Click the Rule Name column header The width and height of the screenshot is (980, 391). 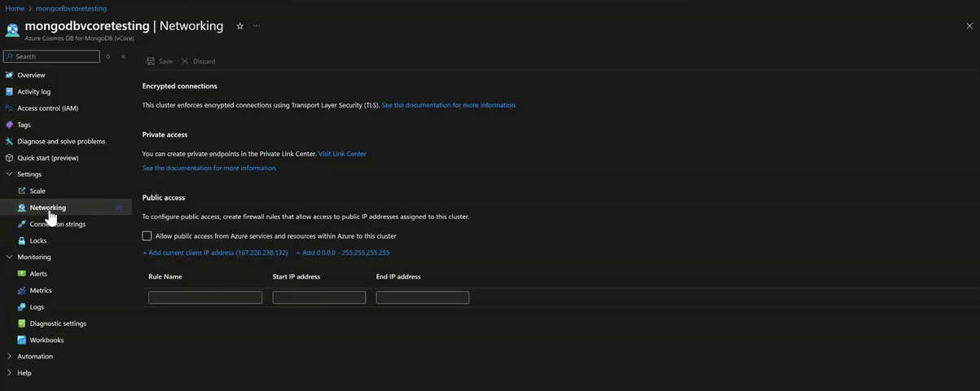pyautogui.click(x=165, y=277)
